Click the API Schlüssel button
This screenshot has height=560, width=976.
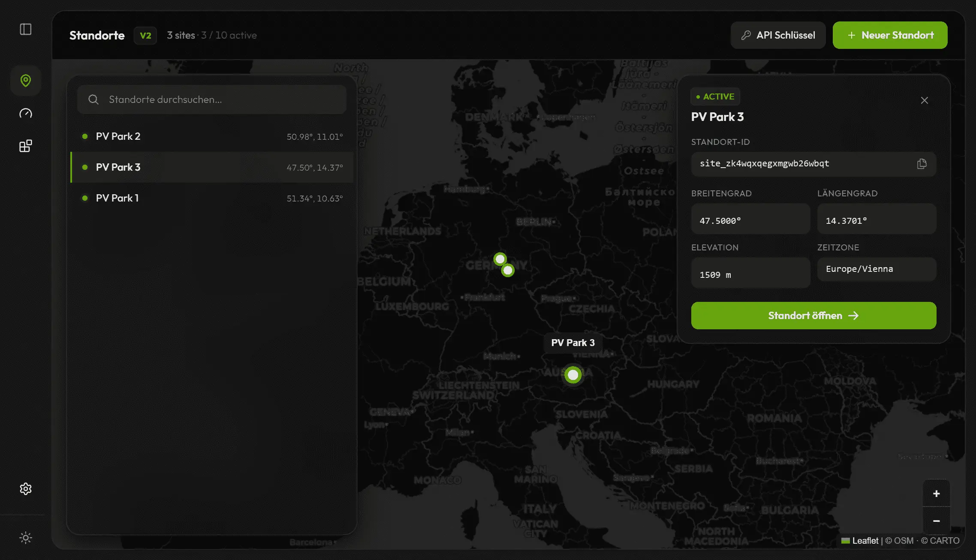click(778, 35)
